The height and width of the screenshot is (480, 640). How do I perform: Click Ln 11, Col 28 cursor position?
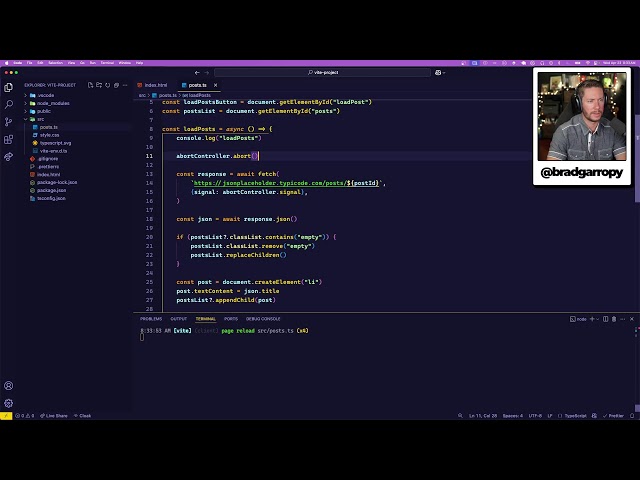[483, 416]
